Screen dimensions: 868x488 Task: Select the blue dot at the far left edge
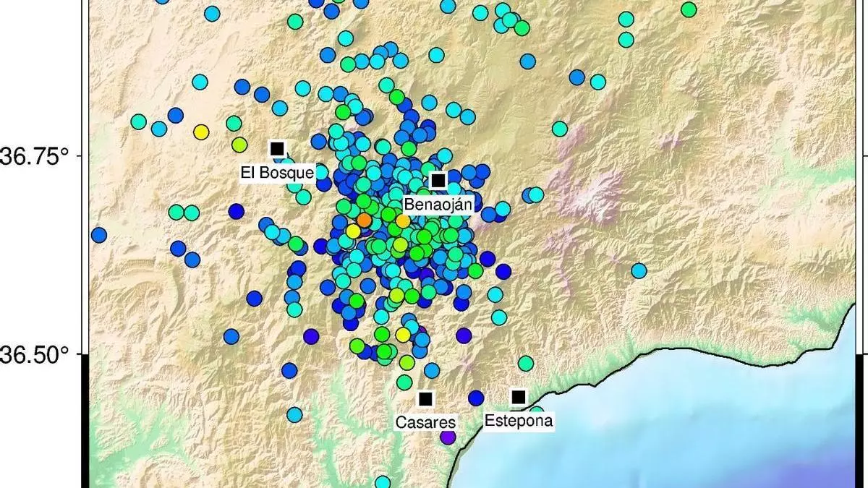point(98,235)
